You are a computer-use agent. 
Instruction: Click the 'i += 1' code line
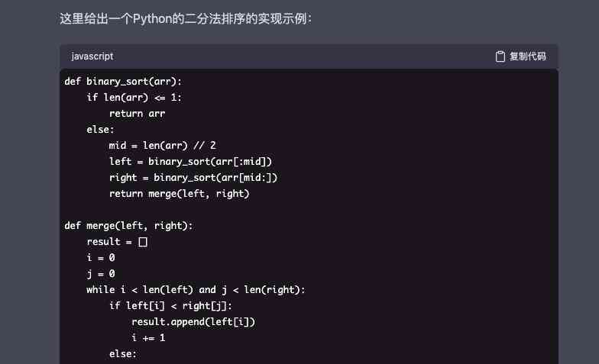[148, 338]
